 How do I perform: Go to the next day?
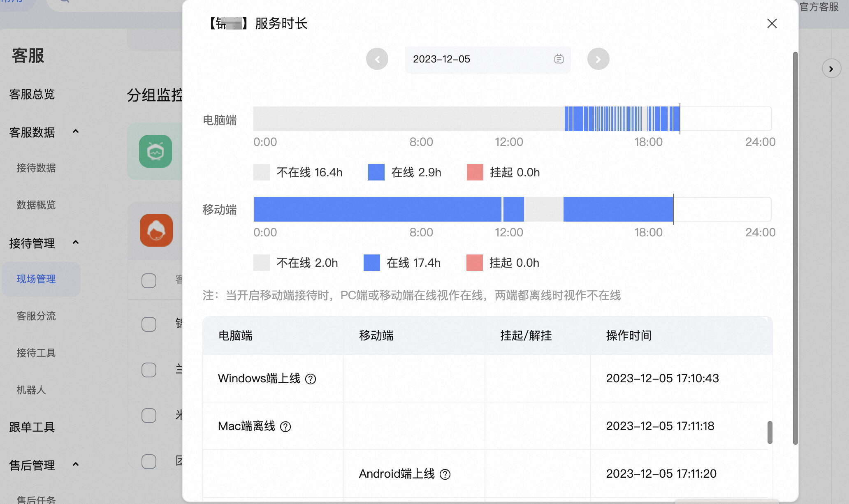pos(598,59)
